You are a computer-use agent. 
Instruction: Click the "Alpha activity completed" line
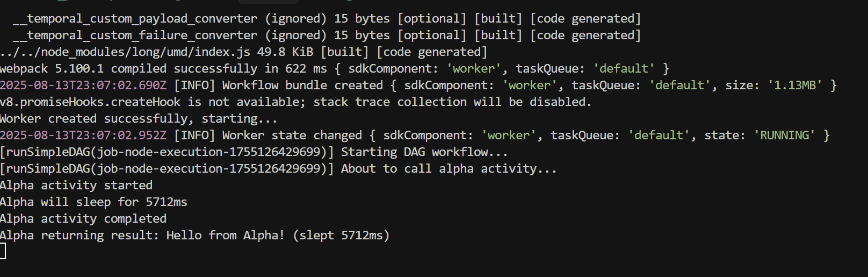83,219
